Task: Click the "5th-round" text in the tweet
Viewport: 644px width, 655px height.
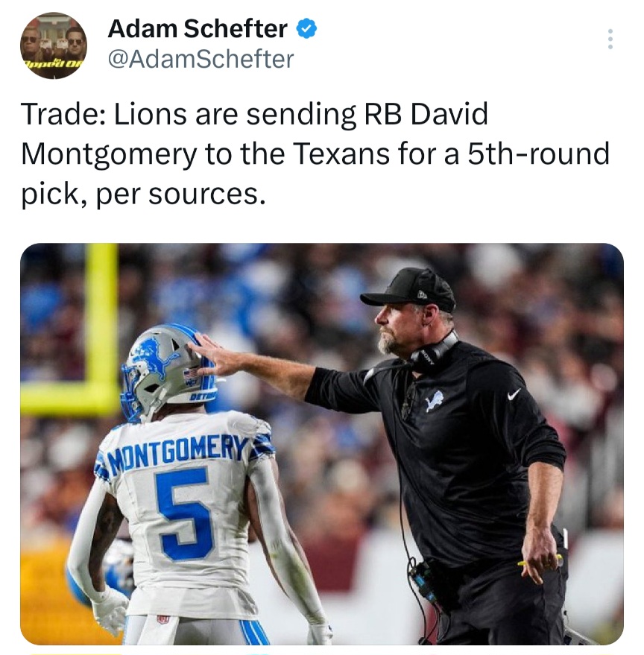Action: [x=538, y=154]
